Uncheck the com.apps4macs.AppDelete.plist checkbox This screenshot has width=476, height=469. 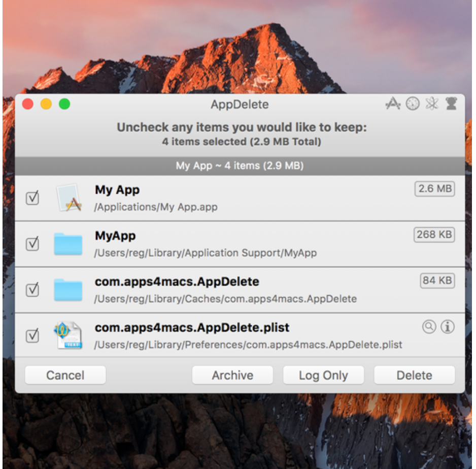click(x=32, y=336)
